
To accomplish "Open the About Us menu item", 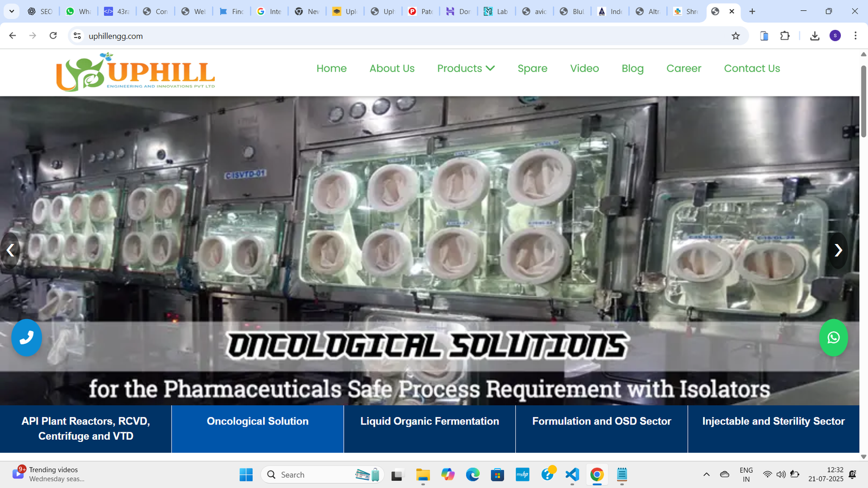I will 392,68.
